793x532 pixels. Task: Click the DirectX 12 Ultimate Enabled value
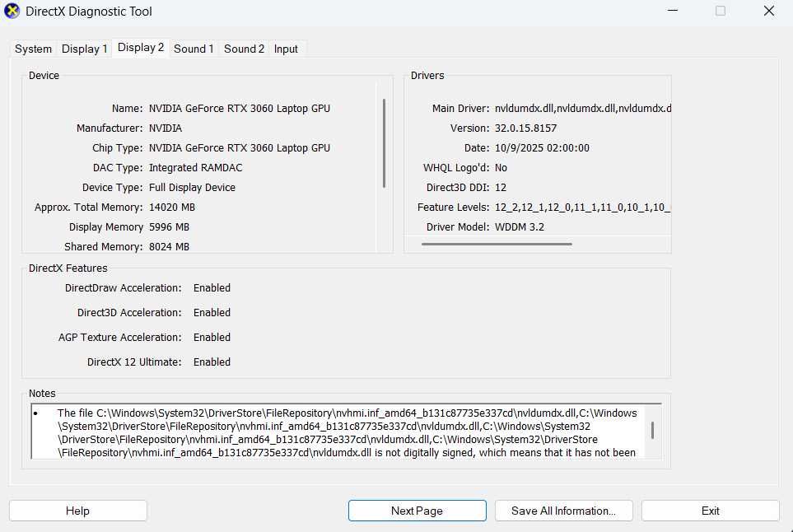pos(212,362)
